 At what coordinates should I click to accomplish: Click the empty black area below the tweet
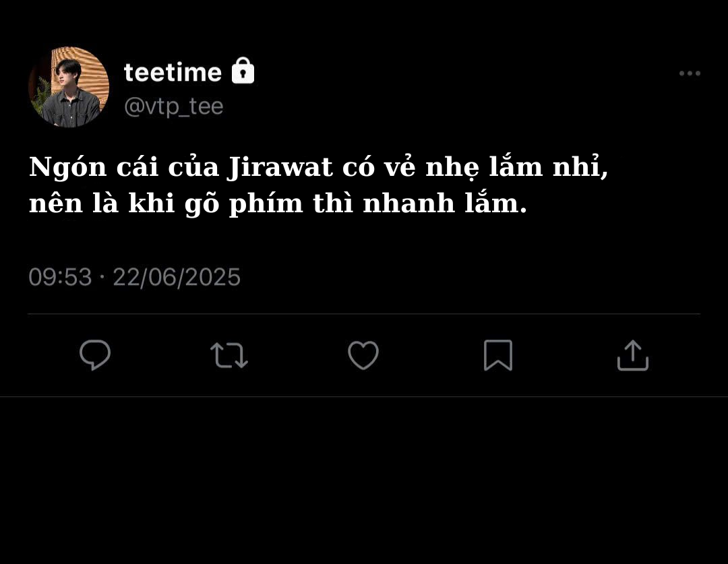[x=364, y=480]
